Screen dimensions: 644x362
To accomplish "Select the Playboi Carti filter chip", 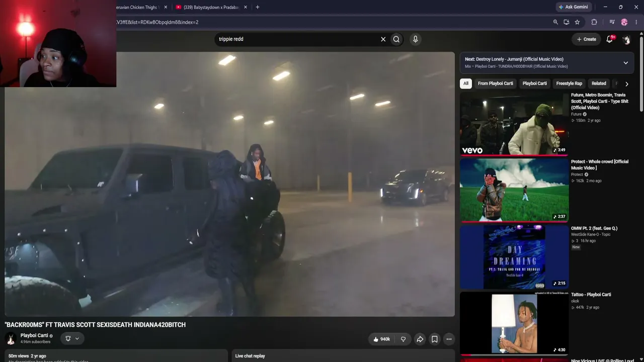I will pos(534,83).
